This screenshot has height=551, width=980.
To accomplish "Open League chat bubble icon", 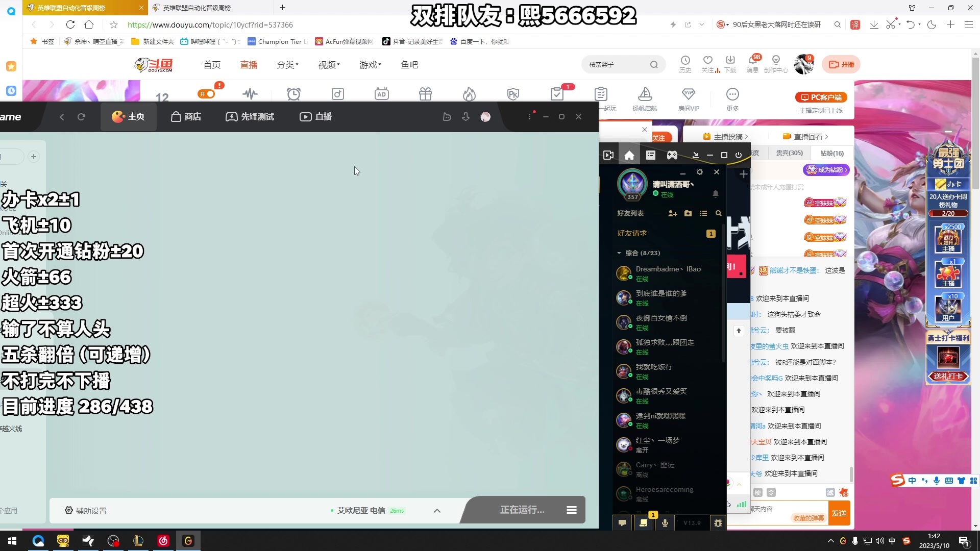I will pos(622,523).
